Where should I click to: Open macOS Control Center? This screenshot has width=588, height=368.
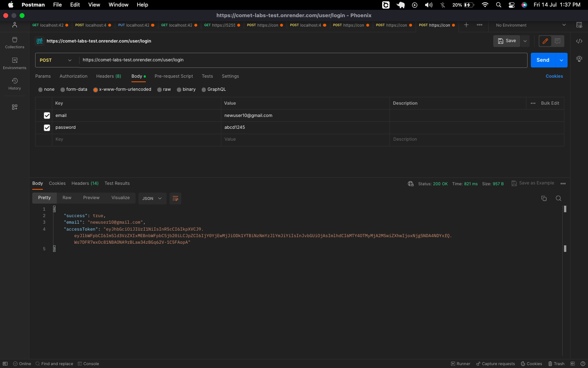click(x=511, y=5)
